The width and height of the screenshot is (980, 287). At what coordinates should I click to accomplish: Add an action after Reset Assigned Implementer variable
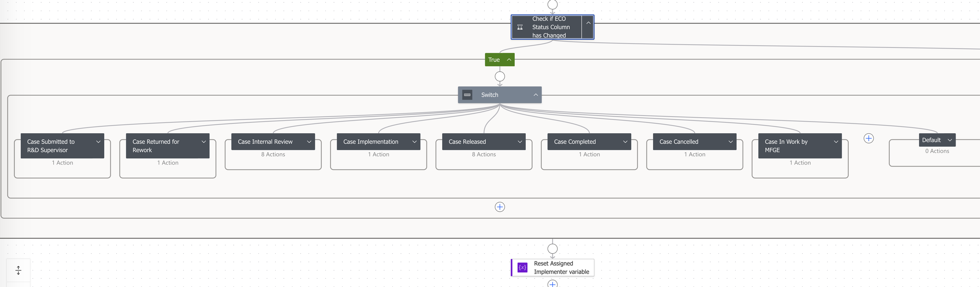tap(552, 284)
